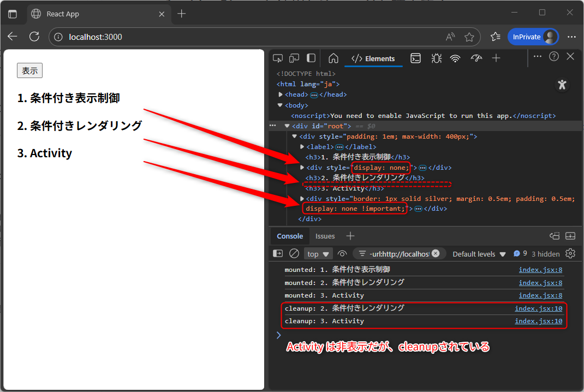
Task: Open DevTools help with the question mark icon
Action: [555, 56]
